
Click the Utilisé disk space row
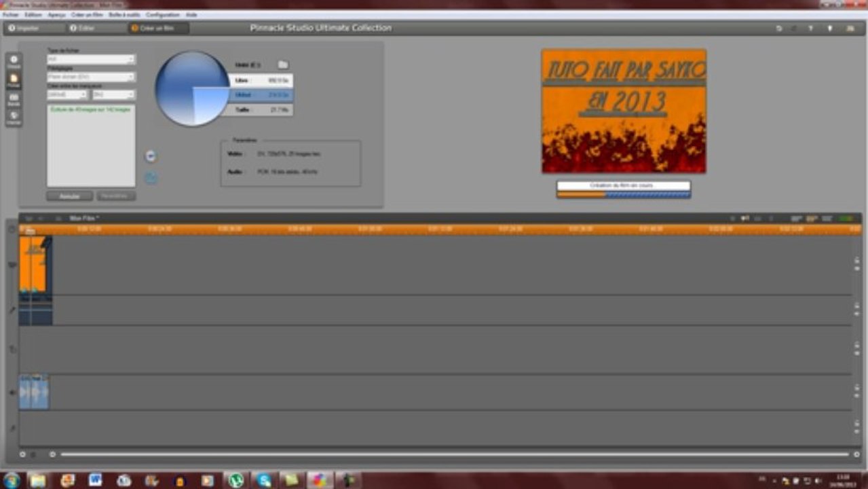point(260,95)
